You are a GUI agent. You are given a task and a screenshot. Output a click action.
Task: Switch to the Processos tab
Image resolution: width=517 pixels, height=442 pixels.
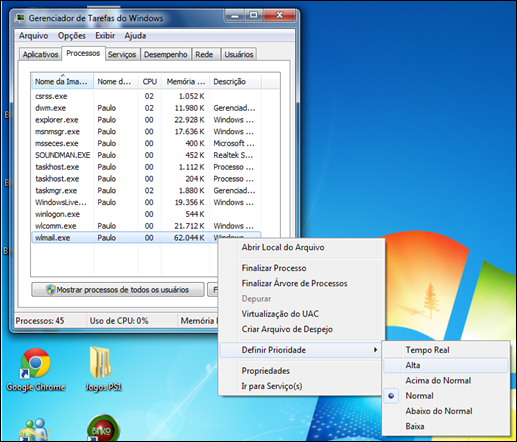(83, 53)
